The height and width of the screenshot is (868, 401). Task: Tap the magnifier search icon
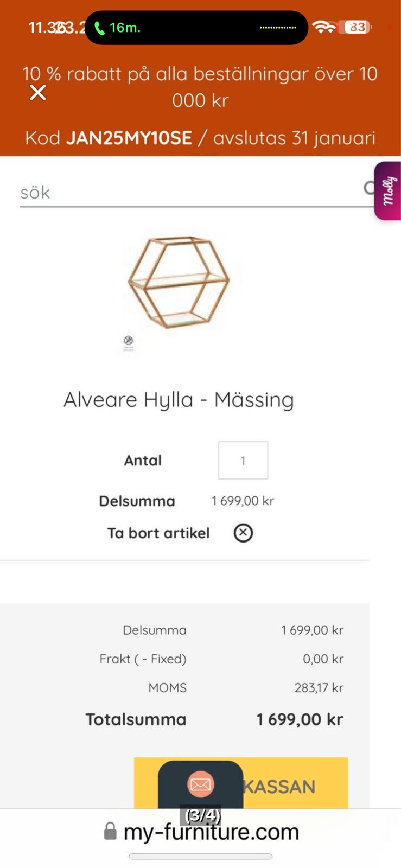[370, 188]
